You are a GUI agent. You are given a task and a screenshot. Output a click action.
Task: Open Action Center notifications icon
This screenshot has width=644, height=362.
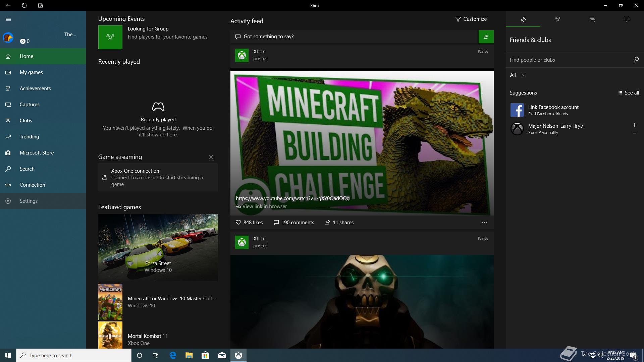633,356
